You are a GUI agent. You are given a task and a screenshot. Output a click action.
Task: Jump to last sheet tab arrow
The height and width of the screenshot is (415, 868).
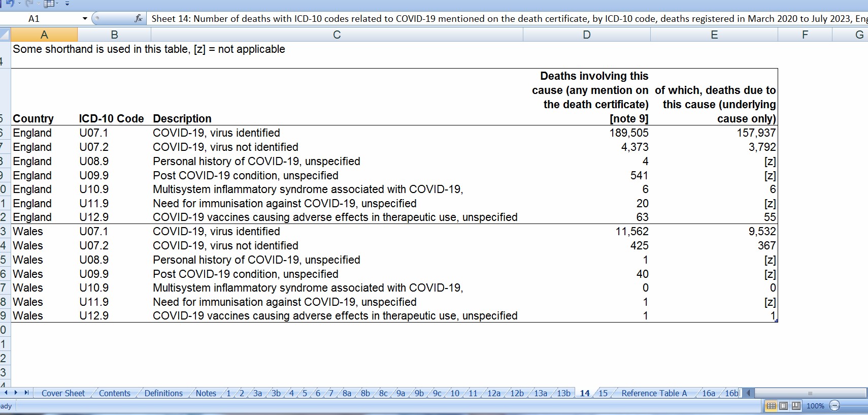pos(26,393)
